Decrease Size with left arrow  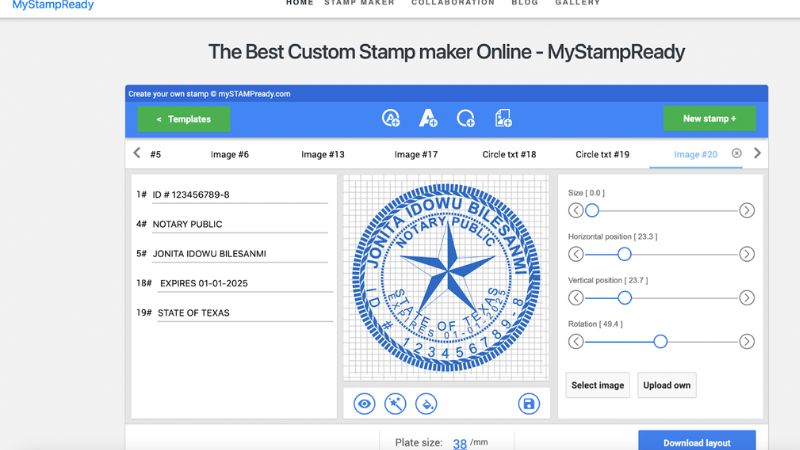point(576,210)
